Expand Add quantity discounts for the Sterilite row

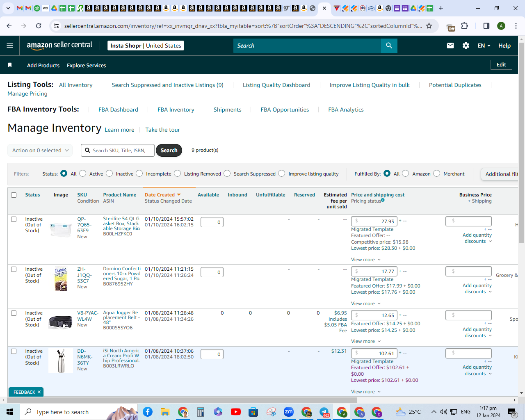[x=477, y=238]
